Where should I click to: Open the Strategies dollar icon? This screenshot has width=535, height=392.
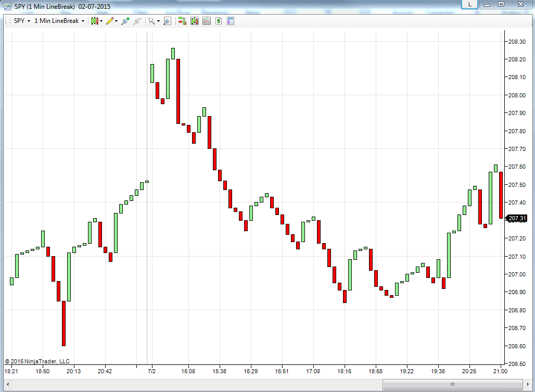coord(219,21)
